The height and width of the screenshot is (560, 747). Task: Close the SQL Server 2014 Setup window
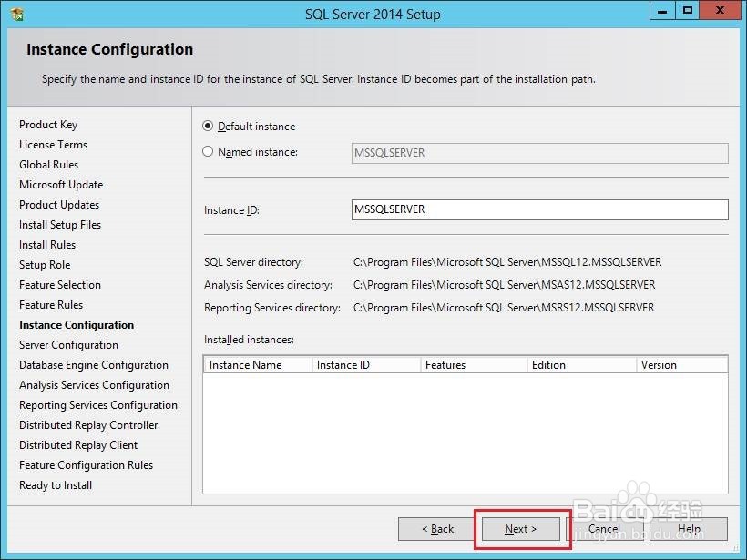(x=721, y=11)
